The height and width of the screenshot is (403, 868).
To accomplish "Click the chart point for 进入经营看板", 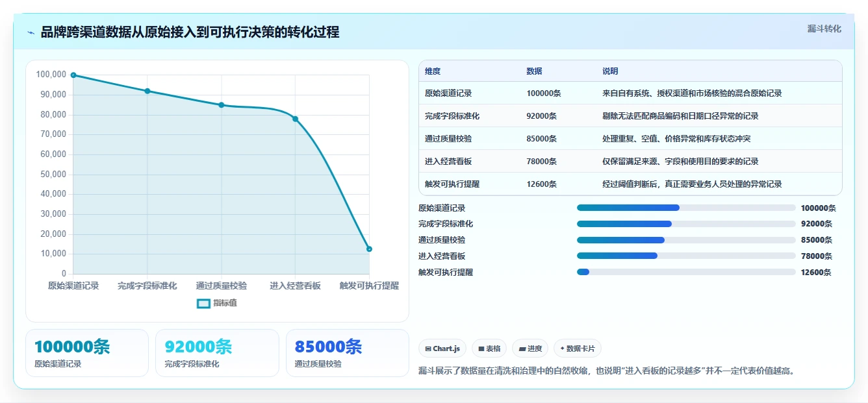I will tap(295, 119).
